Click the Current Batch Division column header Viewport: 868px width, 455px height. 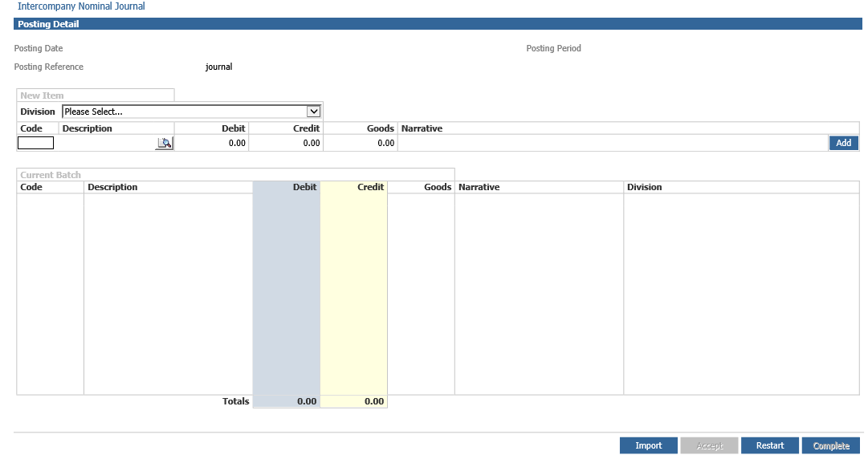(x=644, y=187)
